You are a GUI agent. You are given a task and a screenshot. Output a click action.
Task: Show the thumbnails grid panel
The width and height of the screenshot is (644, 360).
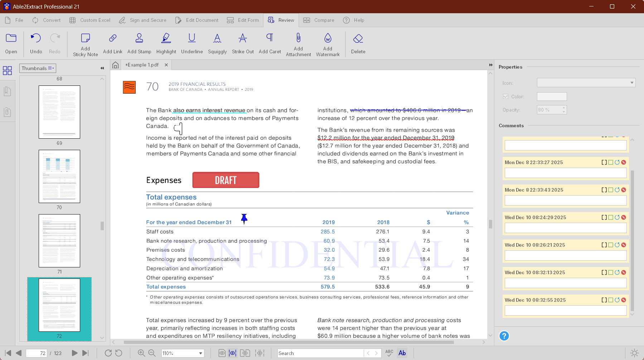tap(7, 70)
